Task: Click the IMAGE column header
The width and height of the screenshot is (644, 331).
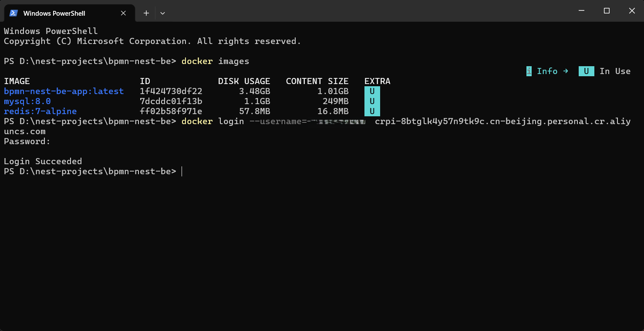Action: (x=17, y=81)
